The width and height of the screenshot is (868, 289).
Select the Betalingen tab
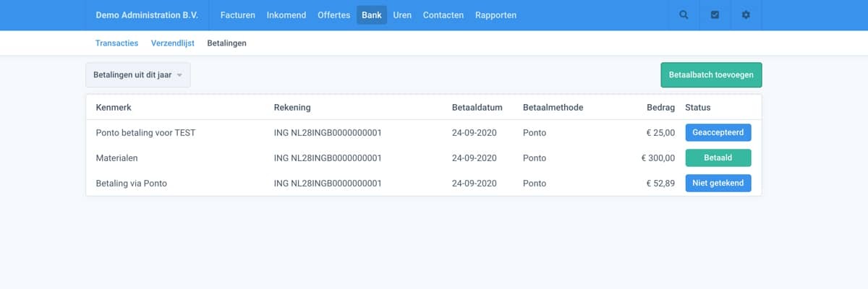click(x=226, y=43)
